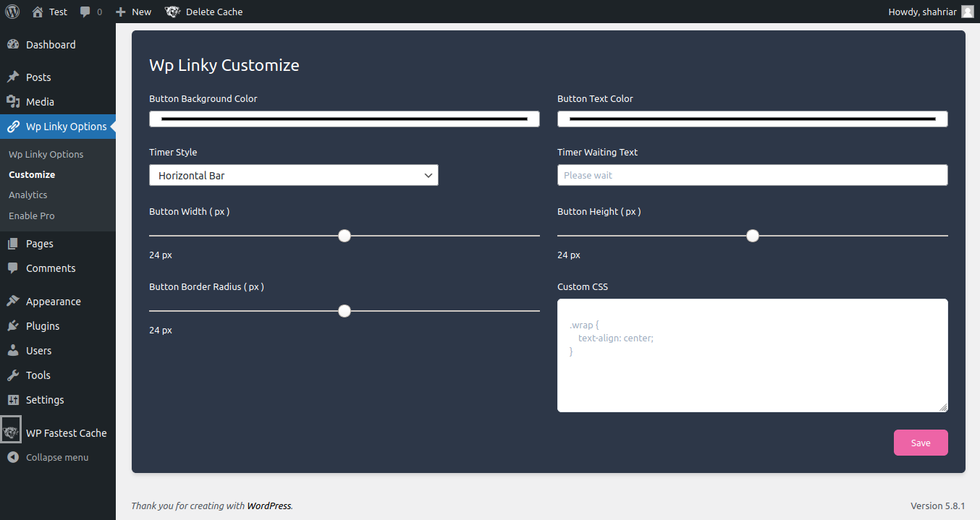Click the Plugins plug icon
This screenshot has width=980, height=520.
[x=13, y=326]
